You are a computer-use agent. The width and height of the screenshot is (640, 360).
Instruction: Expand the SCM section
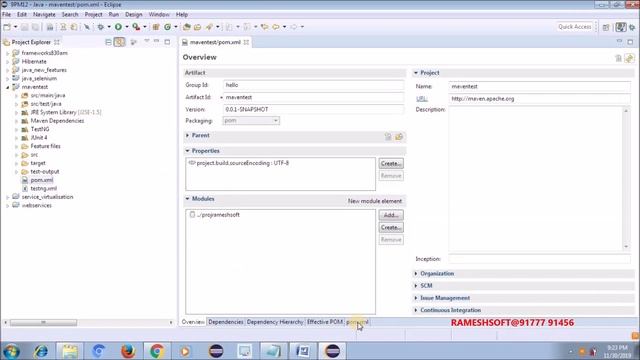pos(416,286)
